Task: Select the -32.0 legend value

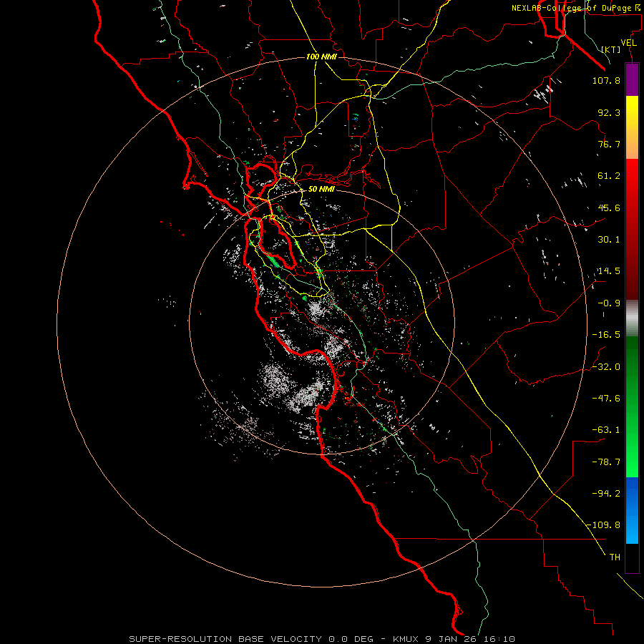Action: [606, 367]
